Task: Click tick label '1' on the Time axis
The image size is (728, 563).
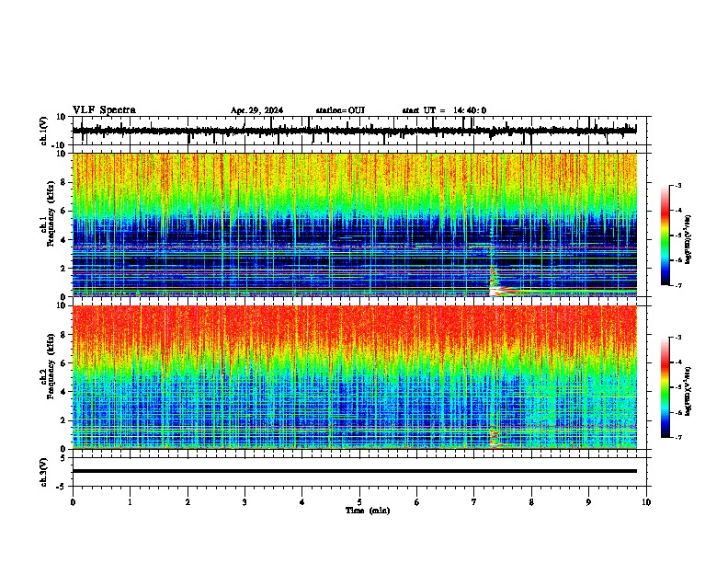Action: [x=130, y=502]
